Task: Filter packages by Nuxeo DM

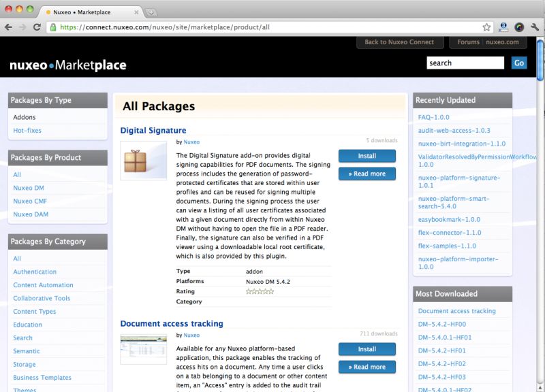Action: [x=29, y=188]
